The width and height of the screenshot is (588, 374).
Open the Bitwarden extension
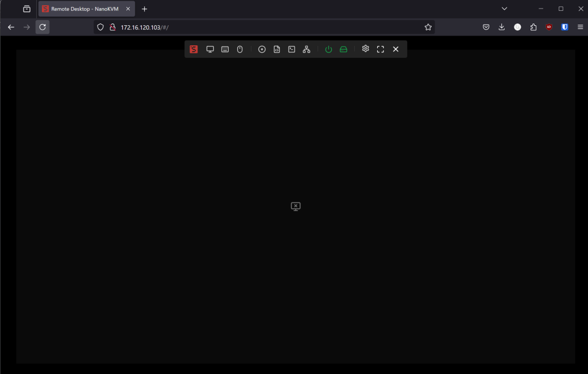click(x=565, y=27)
